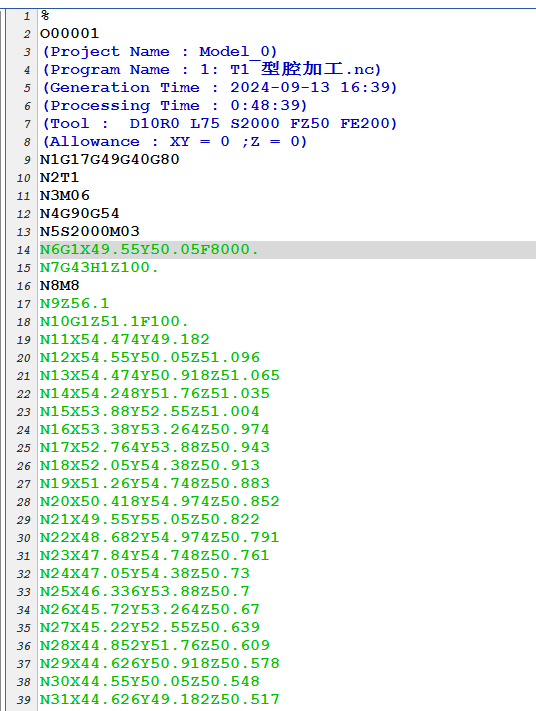536x711 pixels.
Task: Select line N17X52.764Y53.88Z50.943
Action: pyautogui.click(x=155, y=447)
